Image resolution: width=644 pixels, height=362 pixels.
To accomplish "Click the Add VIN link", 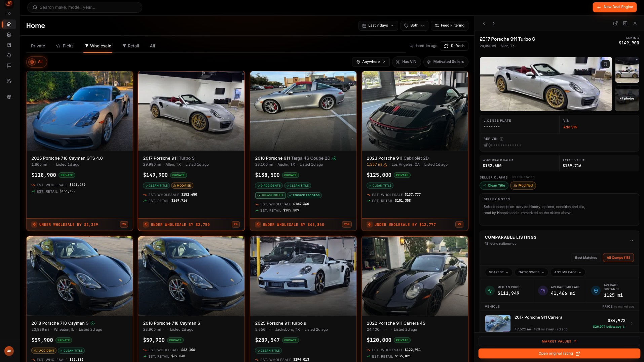I will pyautogui.click(x=570, y=127).
